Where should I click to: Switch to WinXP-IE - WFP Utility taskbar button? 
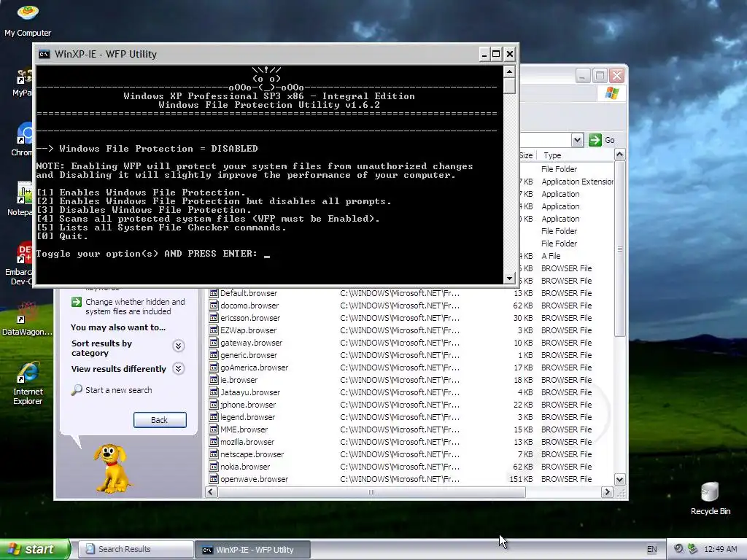253,550
